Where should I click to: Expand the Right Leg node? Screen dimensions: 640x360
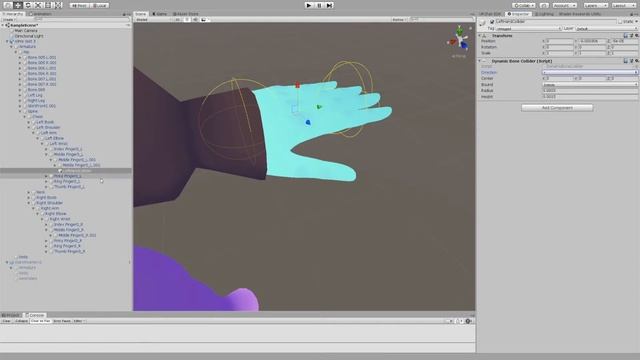[x=20, y=100]
